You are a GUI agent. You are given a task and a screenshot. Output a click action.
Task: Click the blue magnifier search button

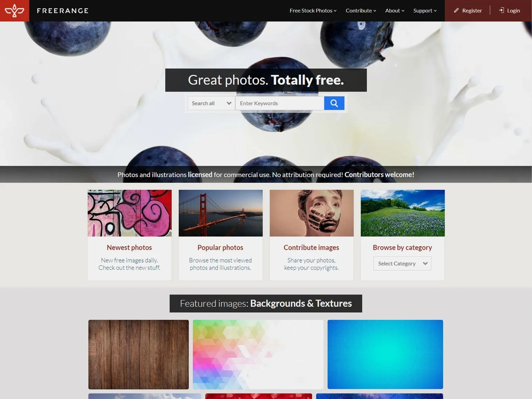click(x=334, y=103)
